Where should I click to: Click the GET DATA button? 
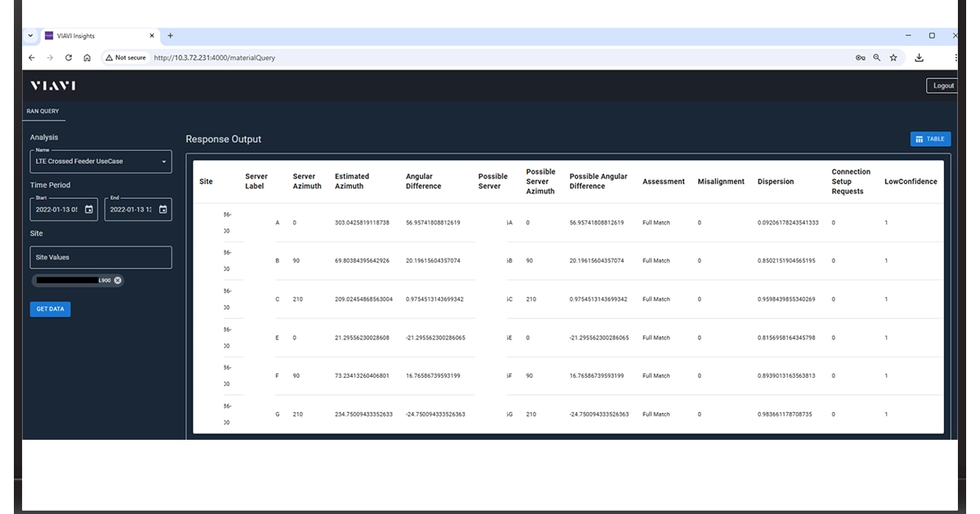pos(50,308)
